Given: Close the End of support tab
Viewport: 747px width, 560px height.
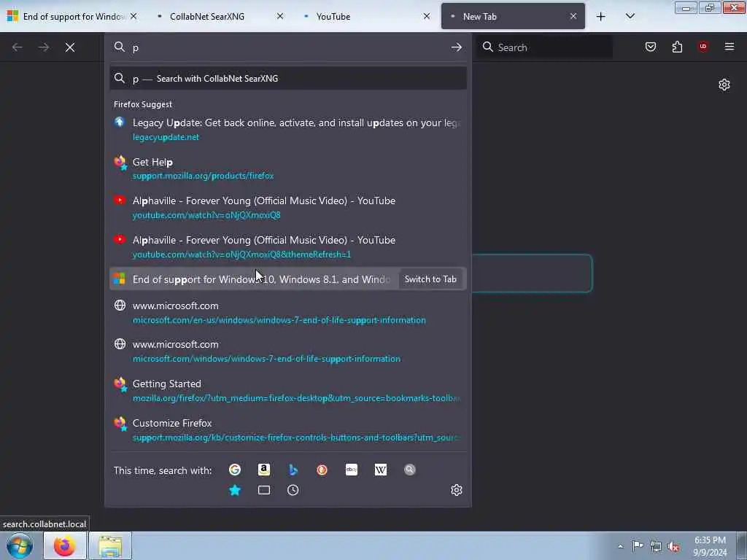Looking at the screenshot, I should pyautogui.click(x=133, y=16).
